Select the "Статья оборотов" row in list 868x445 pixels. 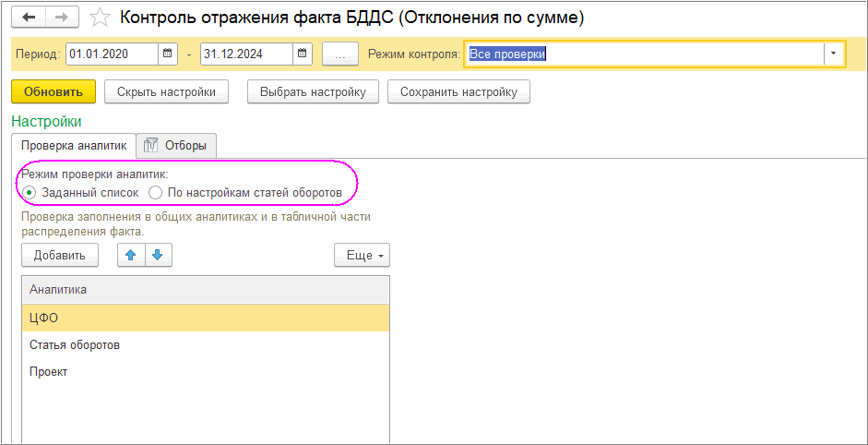click(75, 345)
